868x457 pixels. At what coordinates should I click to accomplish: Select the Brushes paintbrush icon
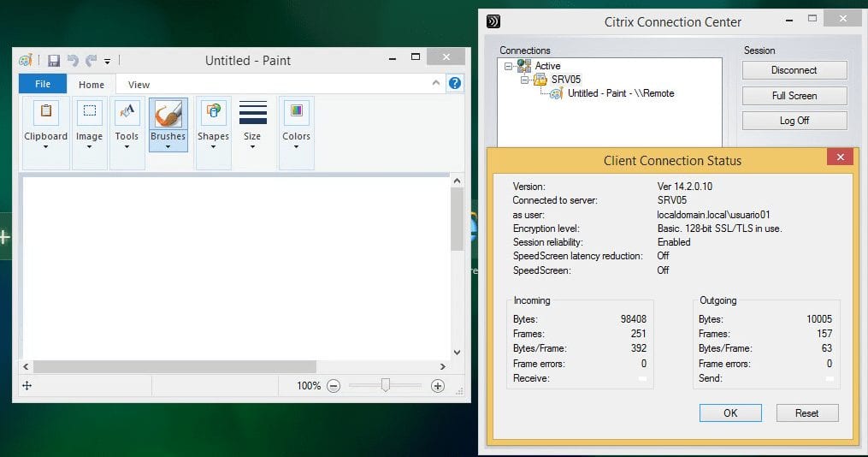pyautogui.click(x=168, y=114)
